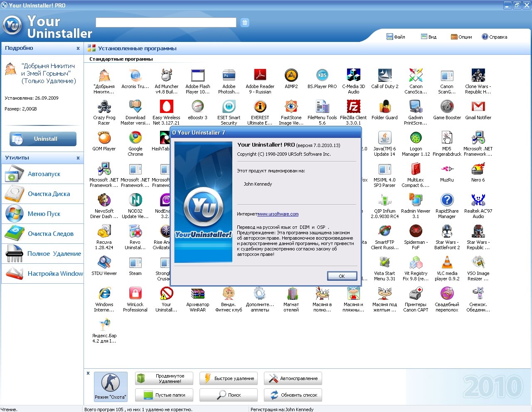Viewport: 532px width, 412px height.
Task: Activate Режим "Охота" hunter mode
Action: (x=111, y=386)
